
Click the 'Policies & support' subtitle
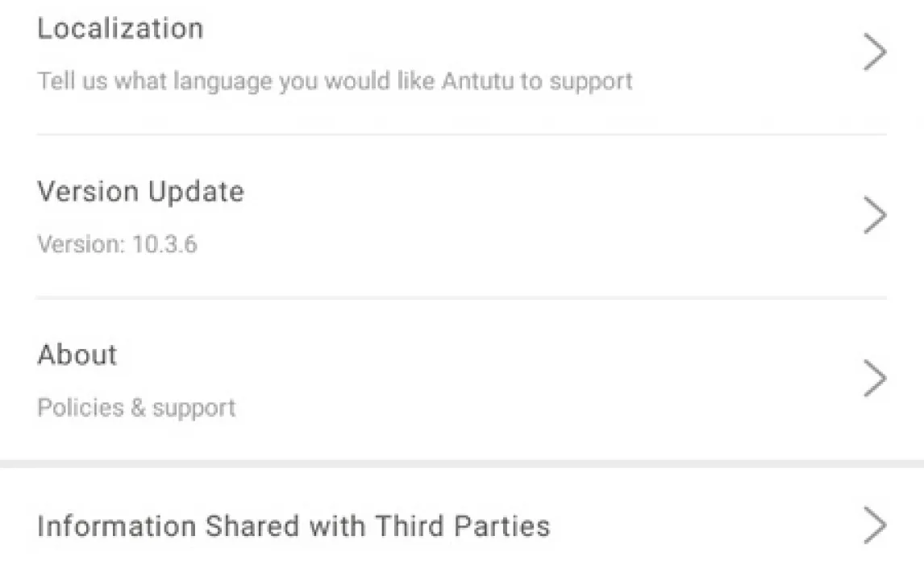(136, 408)
